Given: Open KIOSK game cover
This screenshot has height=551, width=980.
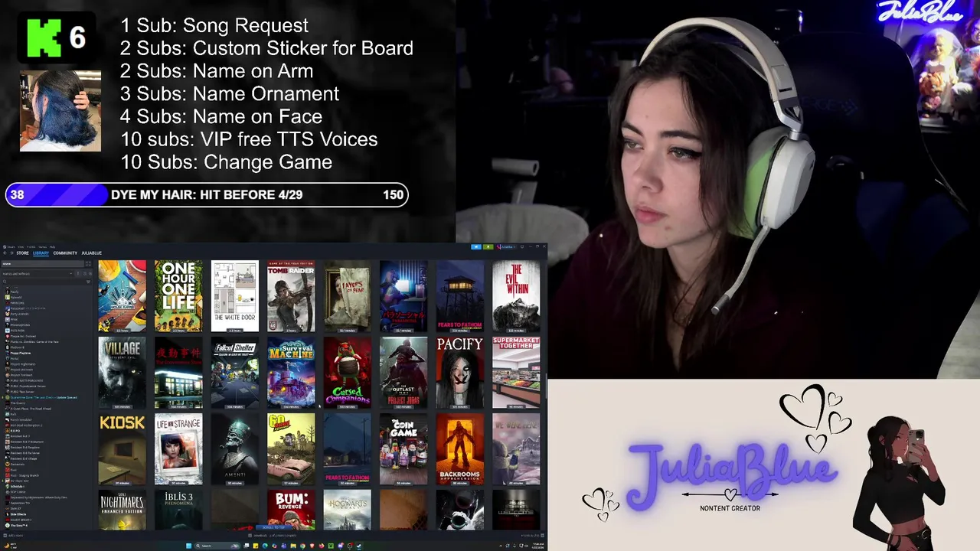Looking at the screenshot, I should click(122, 449).
